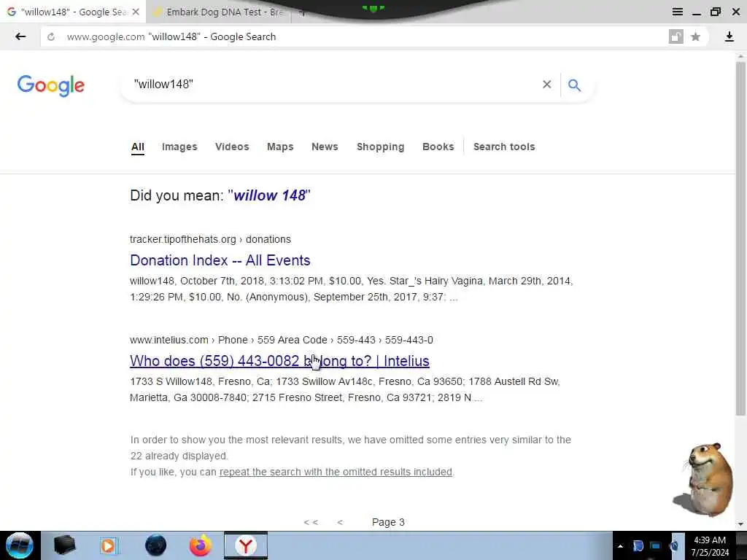Switch to Images results
Screen dimensions: 747x560
[179, 147]
